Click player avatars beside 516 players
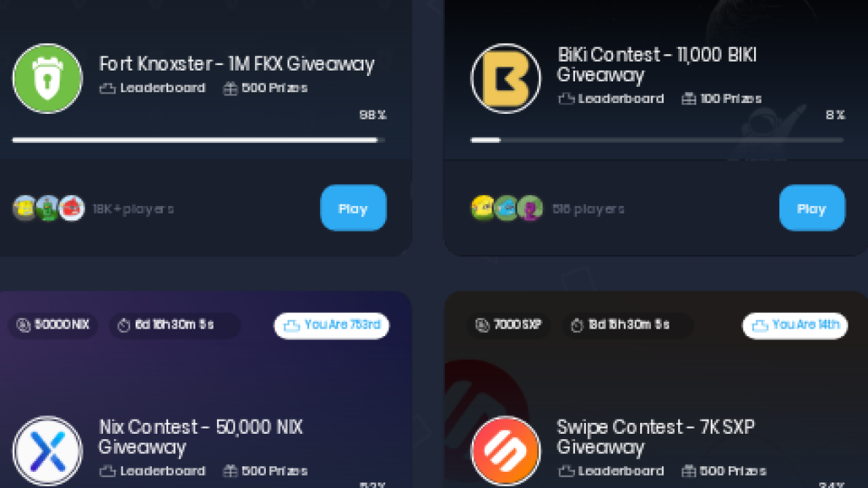The height and width of the screenshot is (488, 868). click(x=507, y=209)
